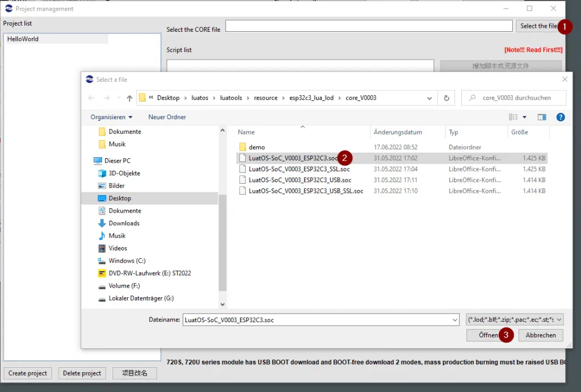
Task: Open the demo folder
Action: pyautogui.click(x=256, y=147)
